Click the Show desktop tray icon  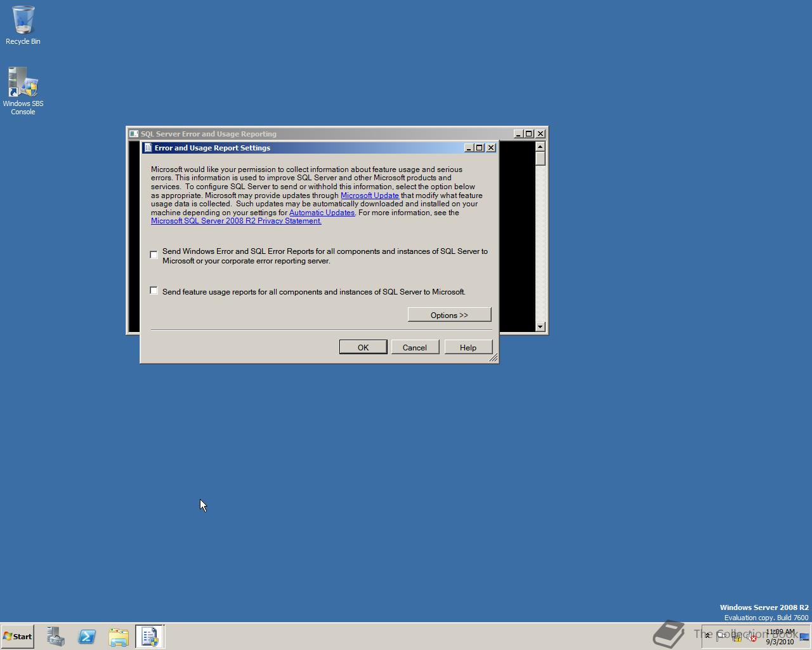coord(804,637)
